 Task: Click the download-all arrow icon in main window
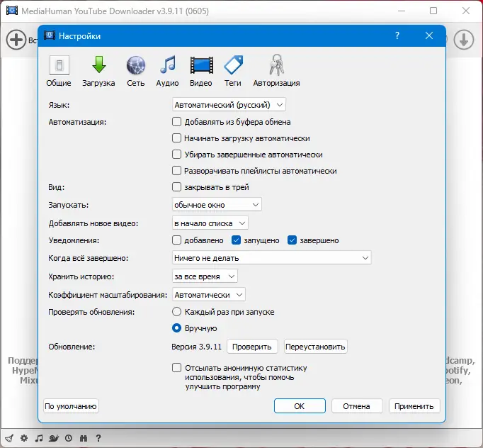[x=464, y=40]
